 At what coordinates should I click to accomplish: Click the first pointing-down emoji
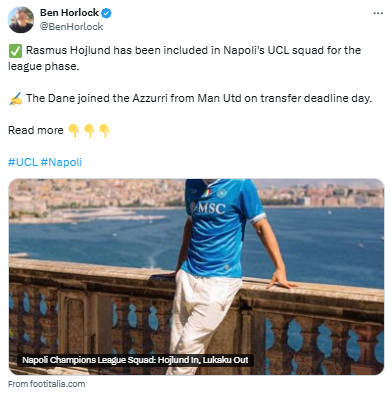[x=74, y=131]
